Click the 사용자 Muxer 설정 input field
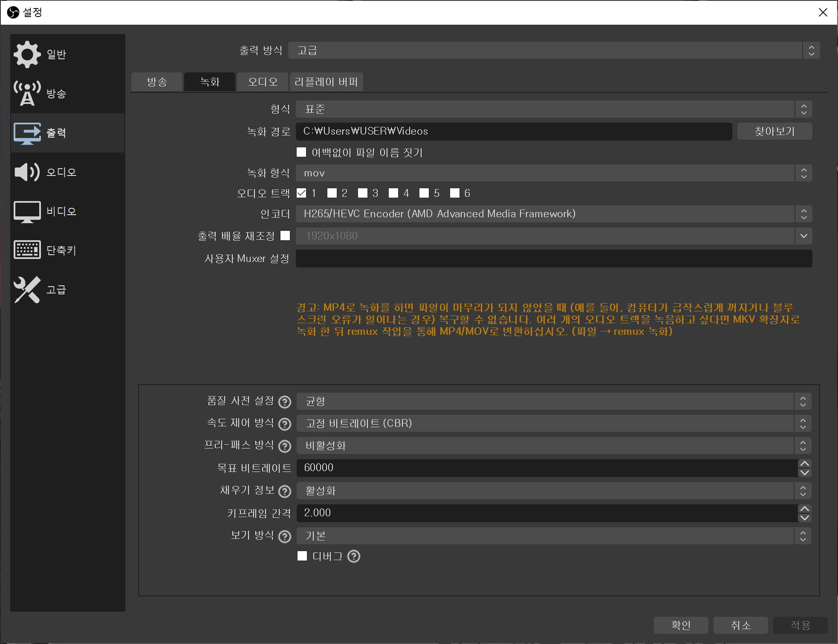Image resolution: width=838 pixels, height=644 pixels. pyautogui.click(x=553, y=259)
